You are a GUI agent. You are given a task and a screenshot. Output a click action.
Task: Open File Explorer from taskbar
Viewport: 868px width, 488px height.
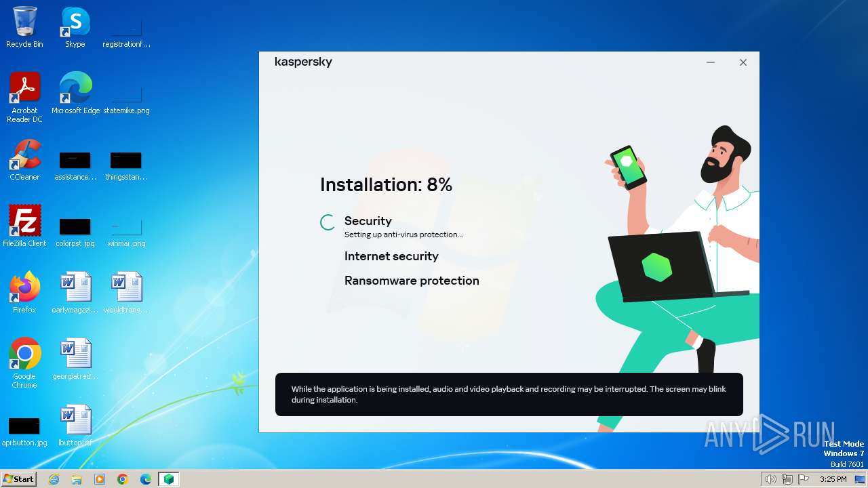pyautogui.click(x=77, y=479)
